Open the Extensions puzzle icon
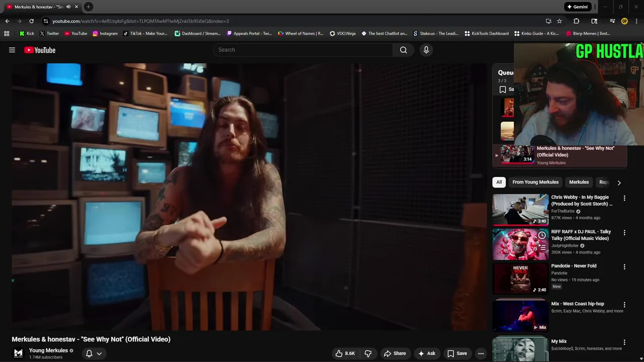Screen dimensions: 644x362 [x=577, y=21]
